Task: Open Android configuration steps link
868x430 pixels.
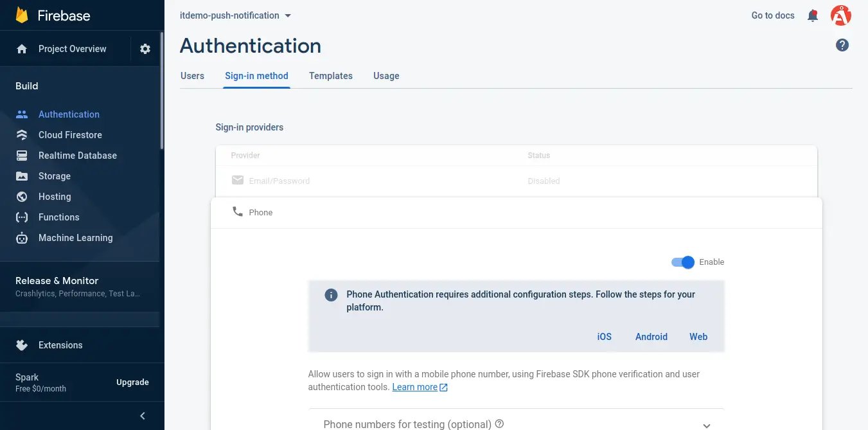Action: (x=651, y=337)
